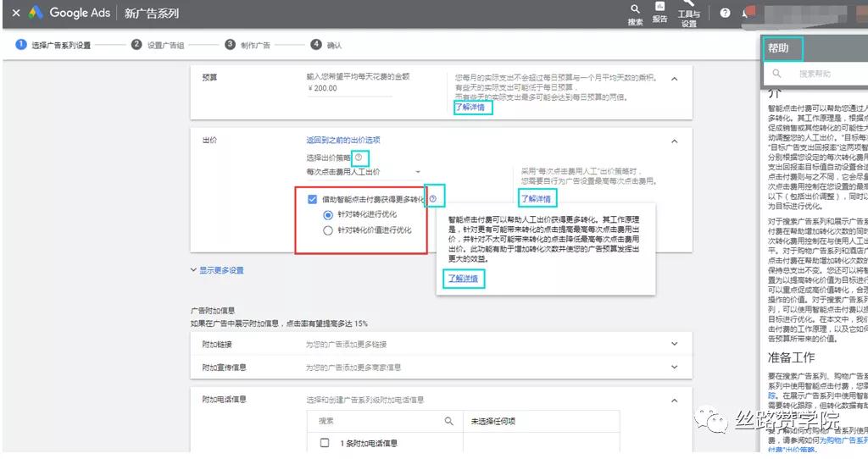The width and height of the screenshot is (868, 459).
Task: Click search icon in phone extension box
Action: 449,422
